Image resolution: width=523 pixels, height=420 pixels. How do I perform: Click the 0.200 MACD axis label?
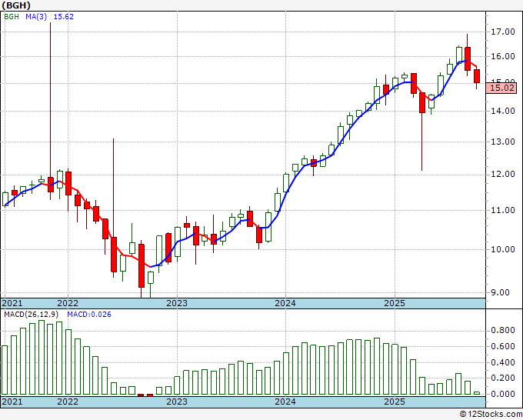[x=503, y=378]
